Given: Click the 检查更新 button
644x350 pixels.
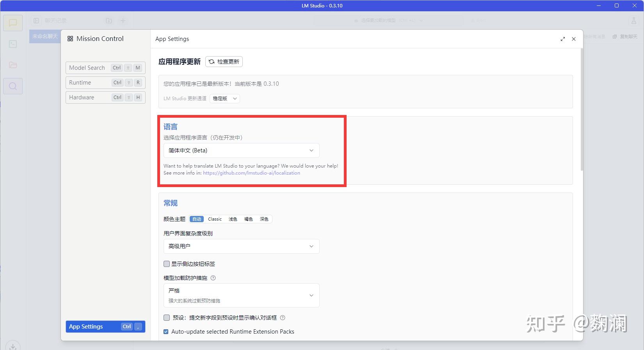Looking at the screenshot, I should coord(224,62).
